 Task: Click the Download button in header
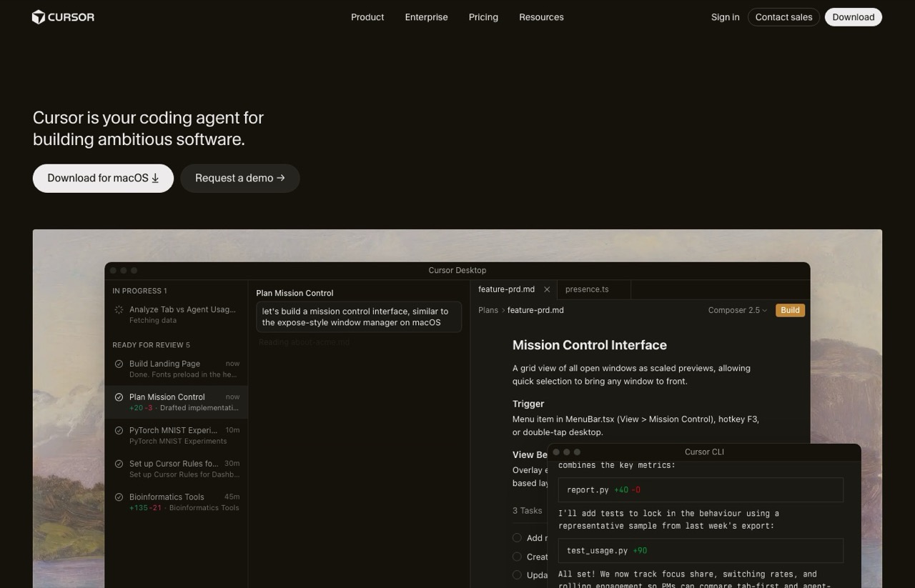coord(853,17)
